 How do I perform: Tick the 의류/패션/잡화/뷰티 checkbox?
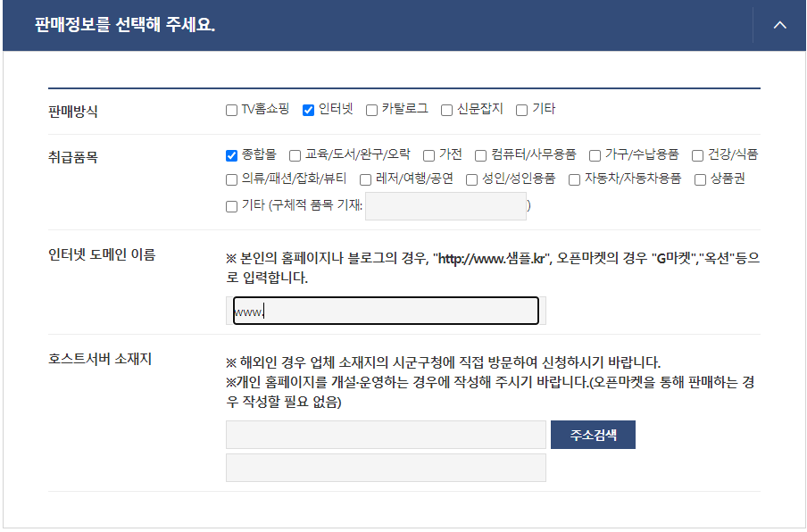pyautogui.click(x=231, y=179)
